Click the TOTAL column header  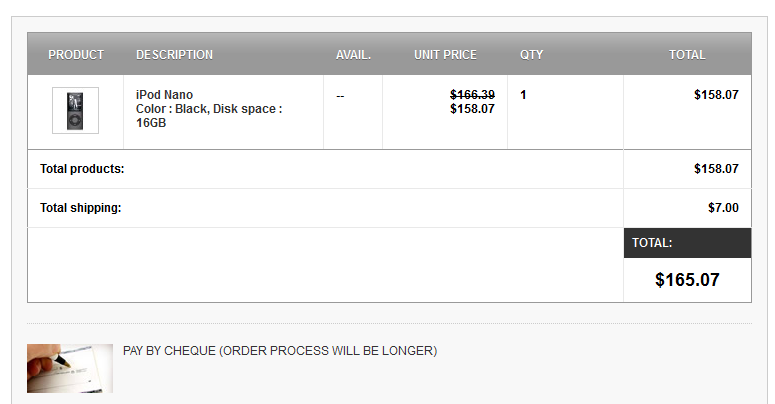(687, 55)
